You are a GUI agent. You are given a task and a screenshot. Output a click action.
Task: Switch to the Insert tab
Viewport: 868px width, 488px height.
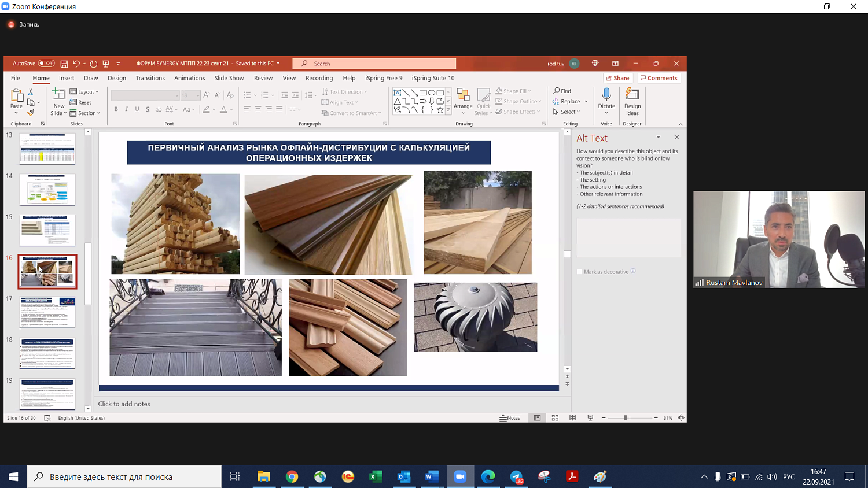pyautogui.click(x=67, y=78)
